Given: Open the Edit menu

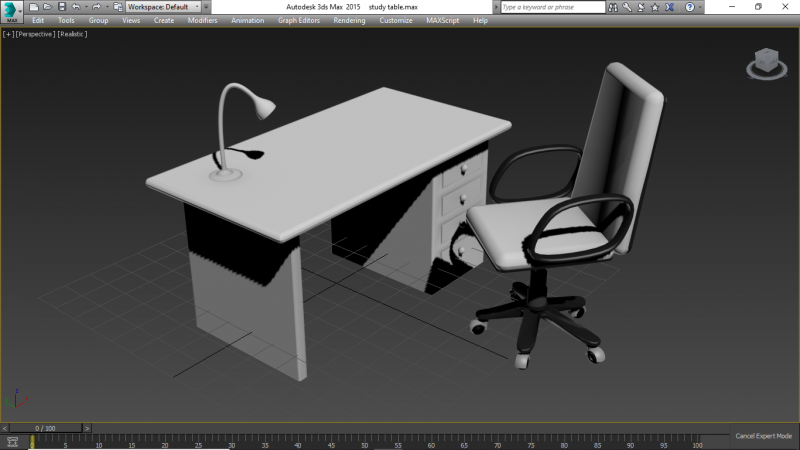Looking at the screenshot, I should click(x=38, y=20).
